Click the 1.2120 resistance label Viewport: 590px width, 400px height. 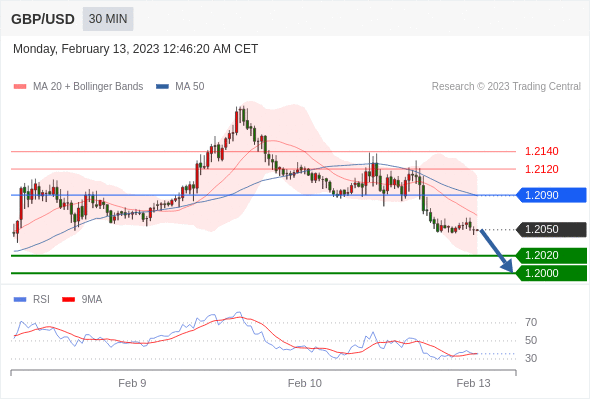[x=541, y=169]
